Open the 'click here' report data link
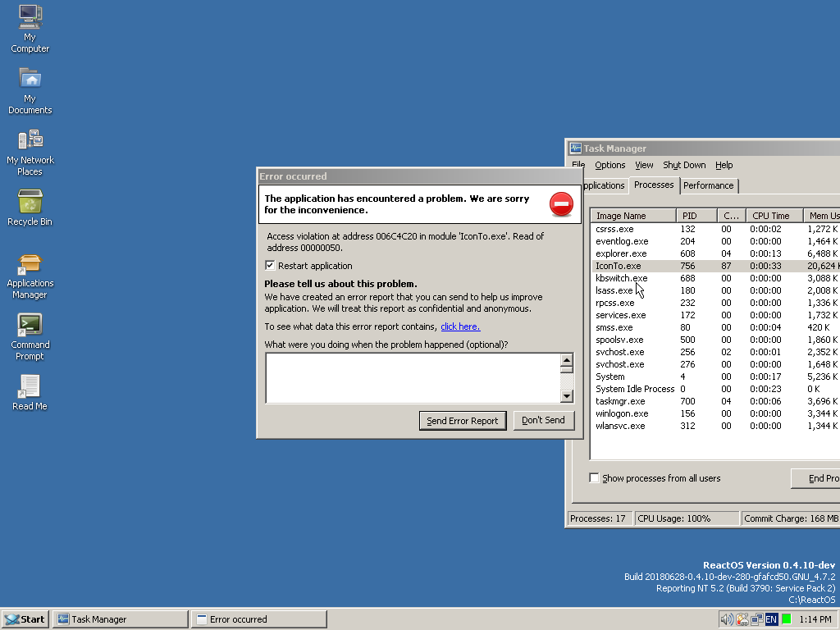 pyautogui.click(x=460, y=326)
